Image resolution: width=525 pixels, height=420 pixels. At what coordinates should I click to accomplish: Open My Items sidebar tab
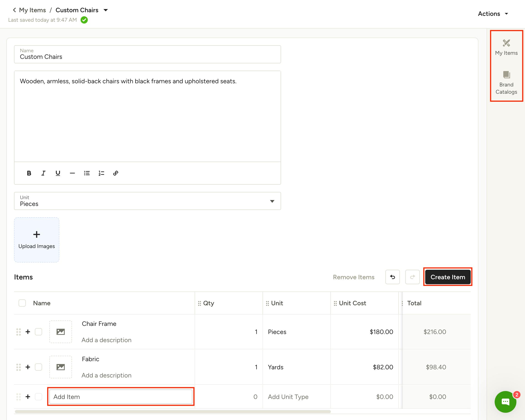(x=506, y=48)
